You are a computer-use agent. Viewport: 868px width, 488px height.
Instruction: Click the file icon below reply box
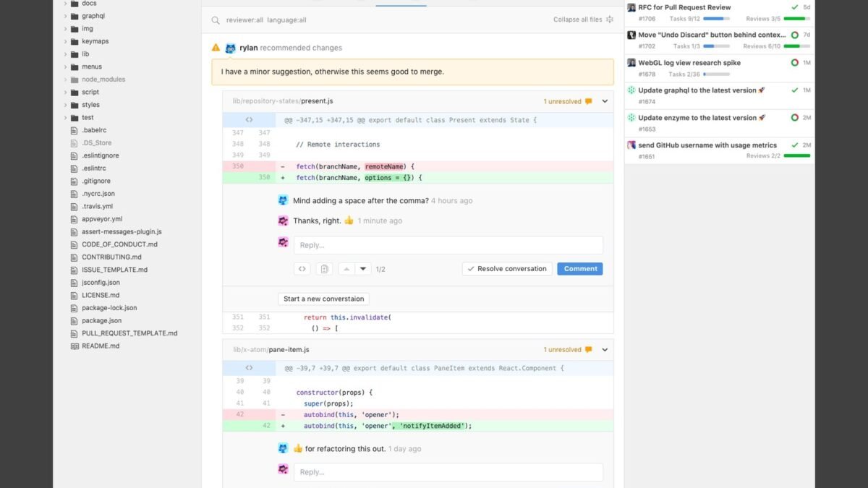pos(325,269)
